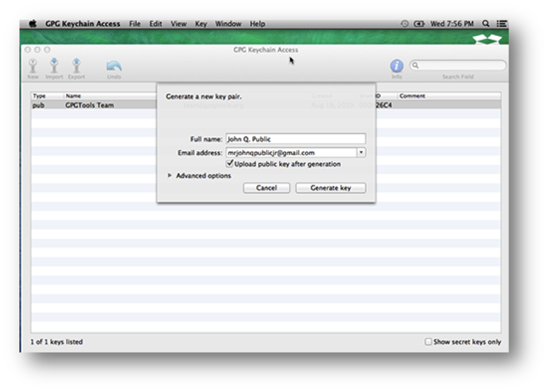The width and height of the screenshot is (548, 392).
Task: Open the Key menu
Action: point(201,24)
